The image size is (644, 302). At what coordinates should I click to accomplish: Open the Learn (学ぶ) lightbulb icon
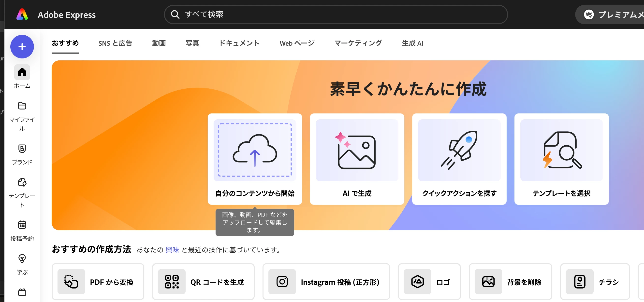click(x=22, y=259)
